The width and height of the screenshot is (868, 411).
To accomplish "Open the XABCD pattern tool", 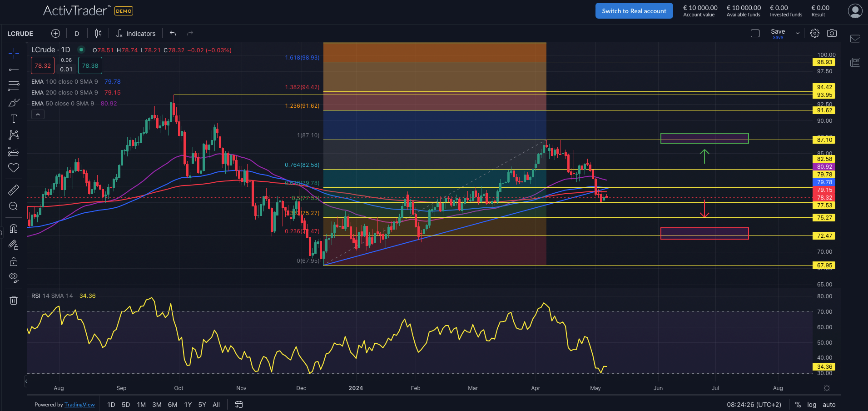I will click(x=14, y=135).
